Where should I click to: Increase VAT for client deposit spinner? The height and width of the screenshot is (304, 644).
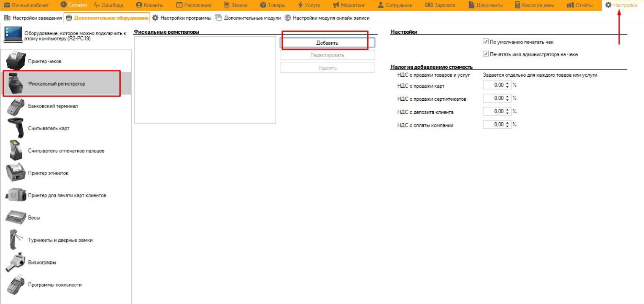point(508,110)
